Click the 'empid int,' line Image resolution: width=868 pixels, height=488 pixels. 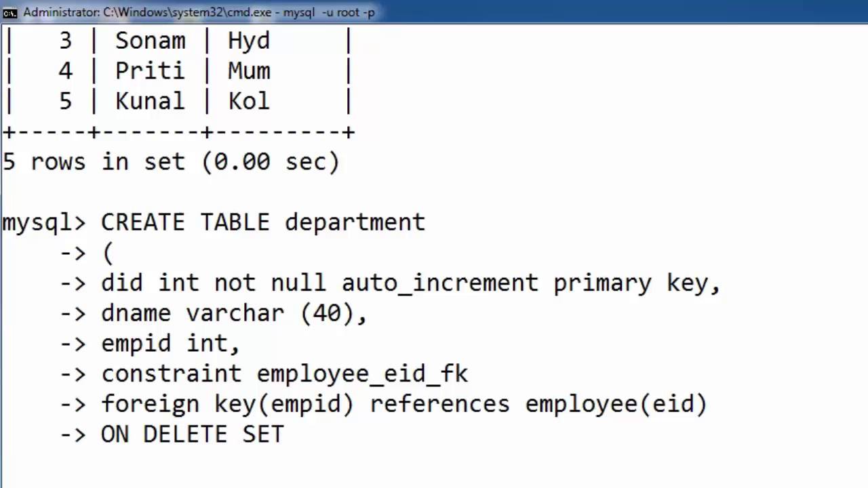point(171,344)
